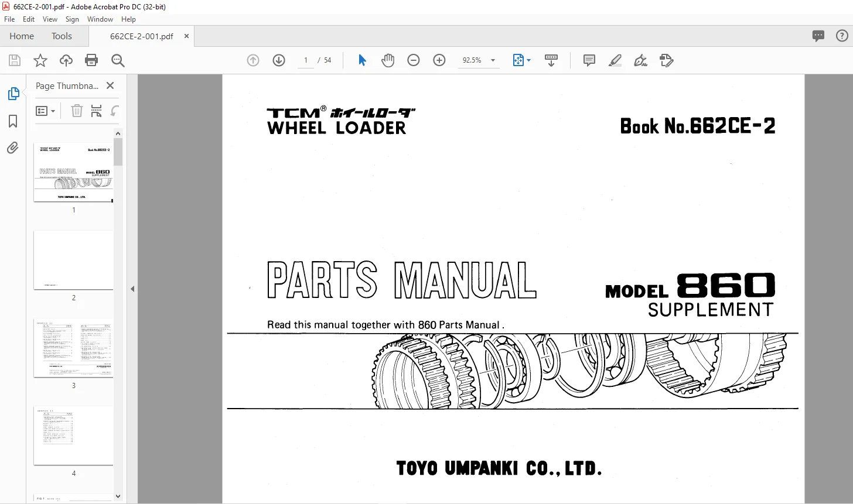The height and width of the screenshot is (504, 853).
Task: Click the scrolling mode keyboard icon
Action: [551, 60]
